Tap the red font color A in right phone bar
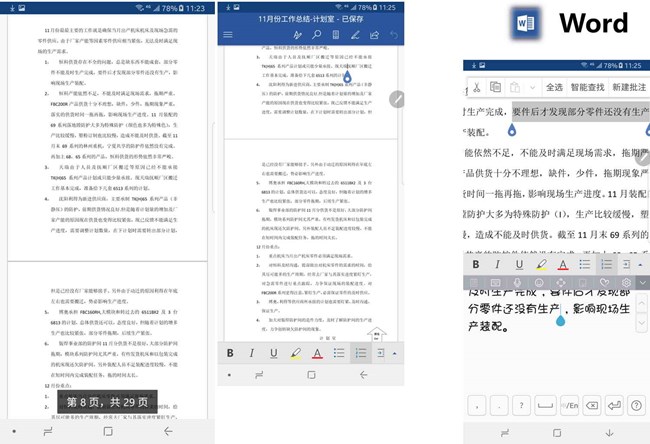The width and height of the screenshot is (650, 444). 563,265
